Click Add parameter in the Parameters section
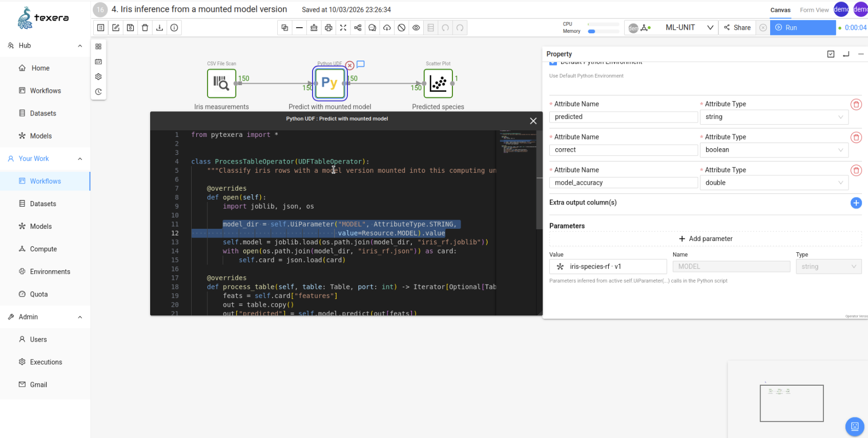Screen dimensions: 868x438 (x=706, y=239)
